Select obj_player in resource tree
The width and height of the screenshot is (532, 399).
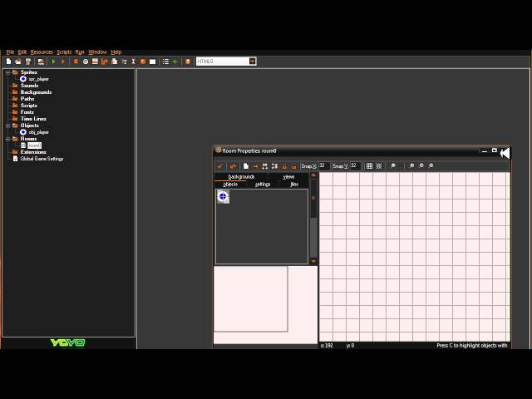point(39,132)
